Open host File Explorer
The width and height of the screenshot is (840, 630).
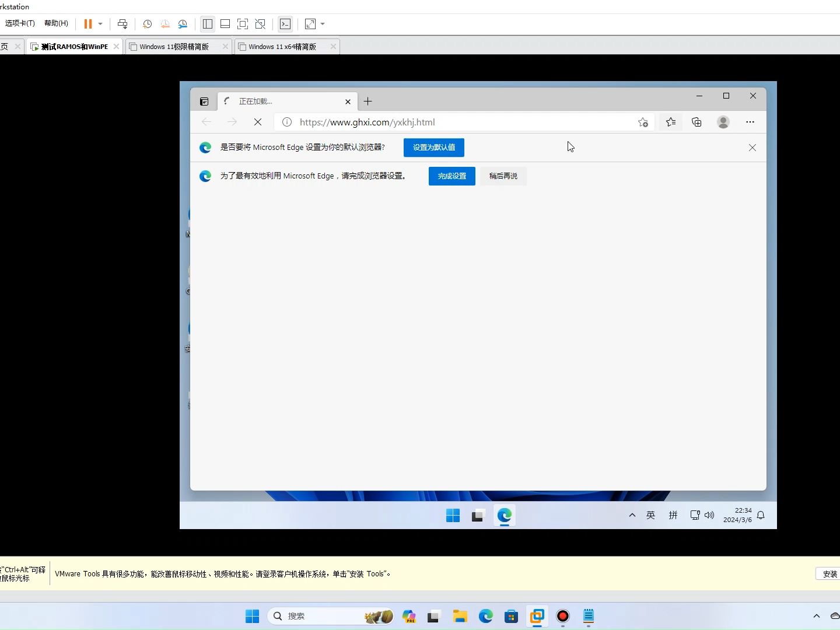tap(460, 616)
